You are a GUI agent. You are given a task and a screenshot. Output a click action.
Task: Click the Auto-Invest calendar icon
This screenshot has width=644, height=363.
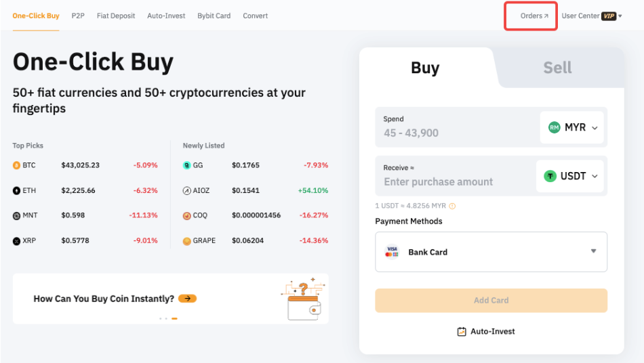tap(462, 332)
